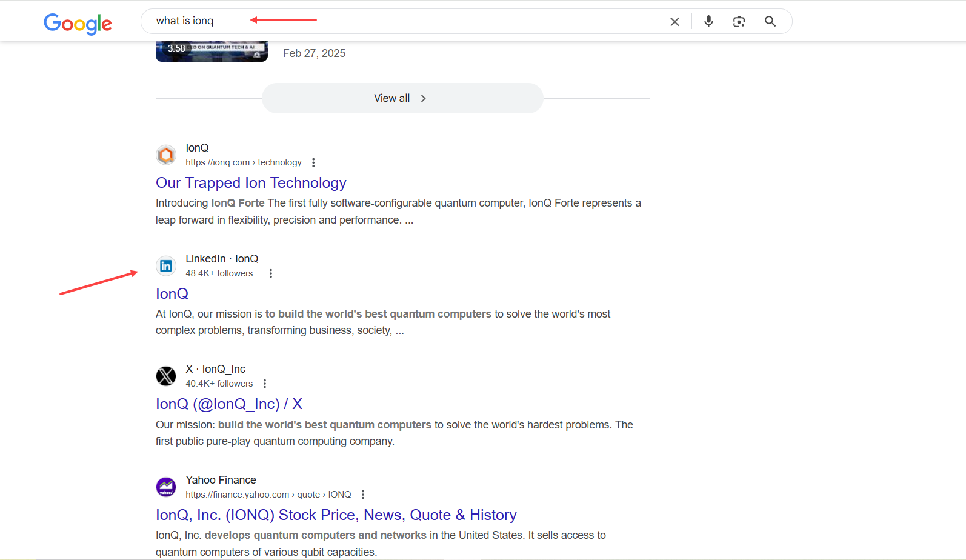
Task: Click the X logo favicon
Action: click(x=166, y=376)
